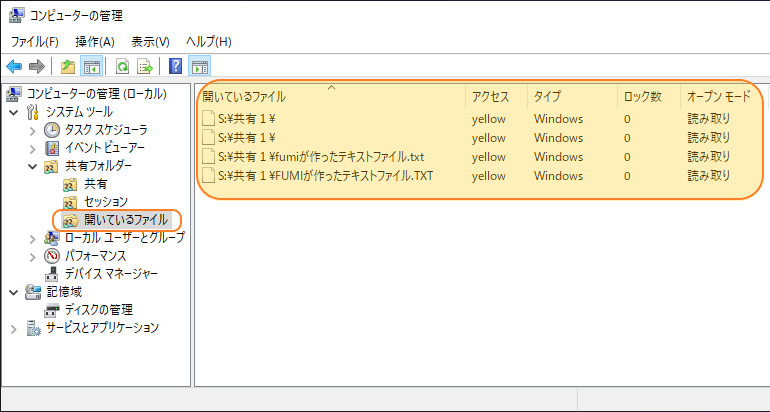This screenshot has width=770, height=412.
Task: Export the list using toolbar icon
Action: click(145, 66)
